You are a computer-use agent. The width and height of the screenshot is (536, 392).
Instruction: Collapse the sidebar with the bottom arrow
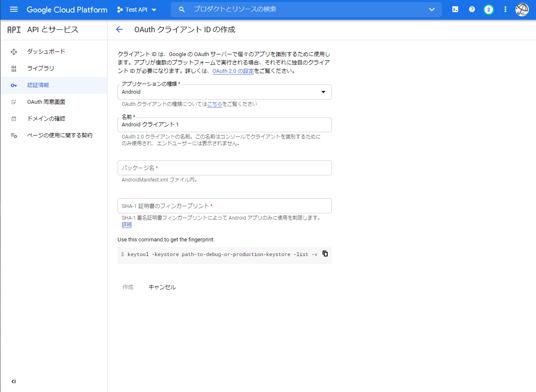click(14, 381)
